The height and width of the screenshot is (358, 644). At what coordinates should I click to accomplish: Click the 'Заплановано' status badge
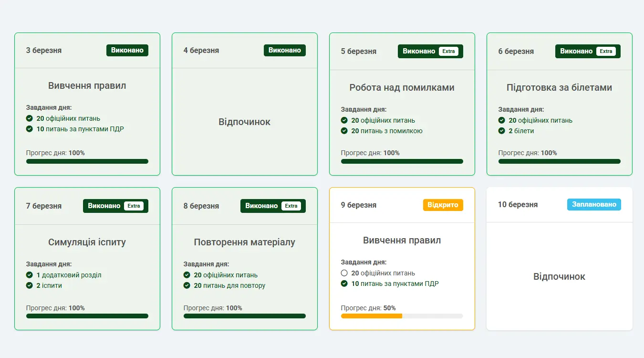594,204
